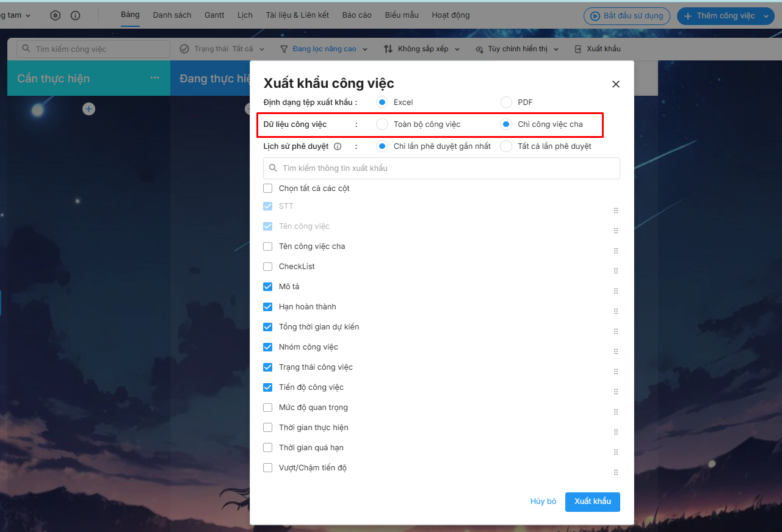Open the project name dropdown in top-left corner
Image resolution: width=782 pixels, height=532 pixels.
point(15,15)
